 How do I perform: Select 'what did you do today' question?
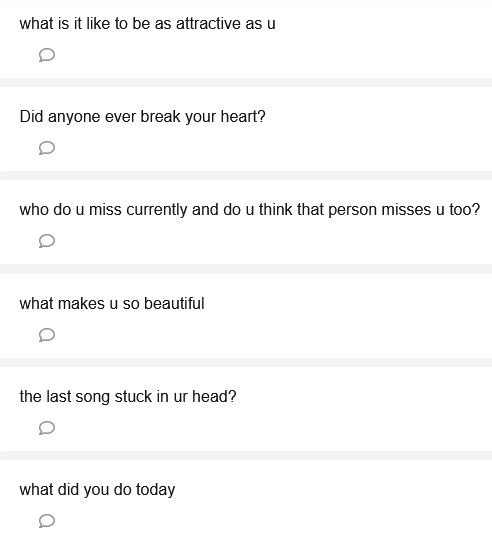[97, 490]
